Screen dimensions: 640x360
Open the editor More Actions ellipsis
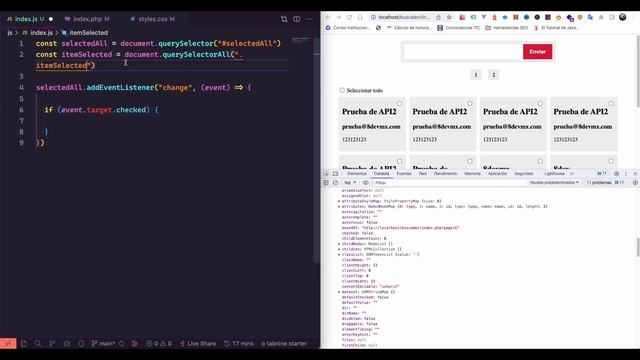[x=309, y=19]
